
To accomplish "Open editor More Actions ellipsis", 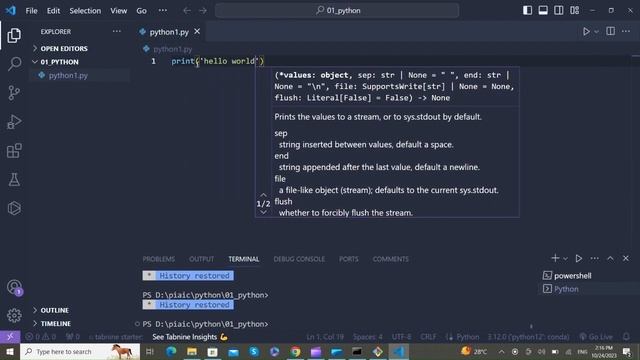I will pos(626,31).
